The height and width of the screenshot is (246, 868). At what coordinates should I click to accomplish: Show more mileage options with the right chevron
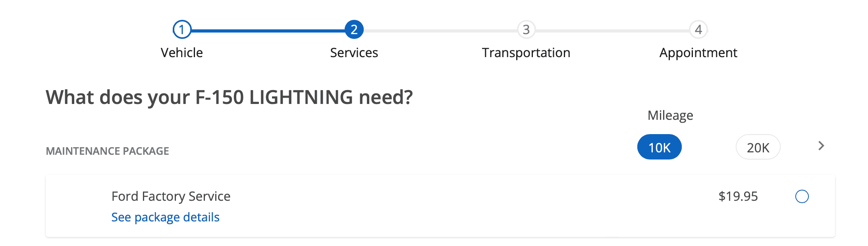[x=821, y=146]
